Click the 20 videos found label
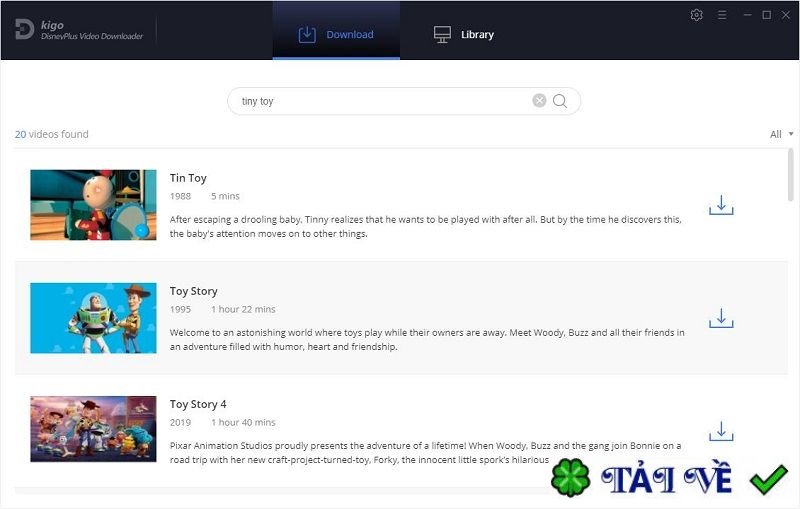The image size is (800, 509). click(52, 134)
